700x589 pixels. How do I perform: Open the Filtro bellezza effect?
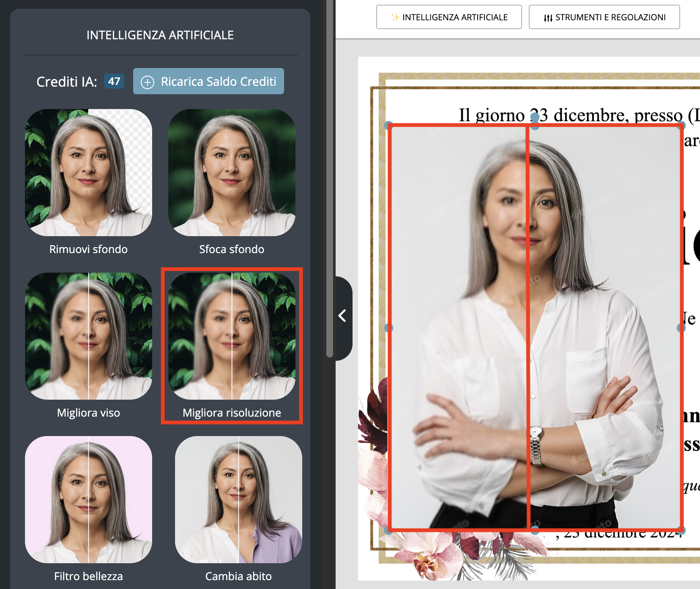(x=88, y=499)
